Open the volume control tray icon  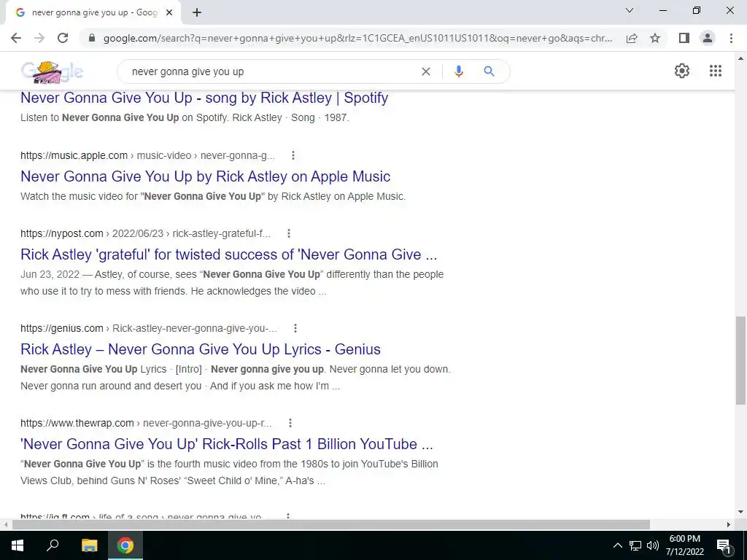tap(653, 545)
